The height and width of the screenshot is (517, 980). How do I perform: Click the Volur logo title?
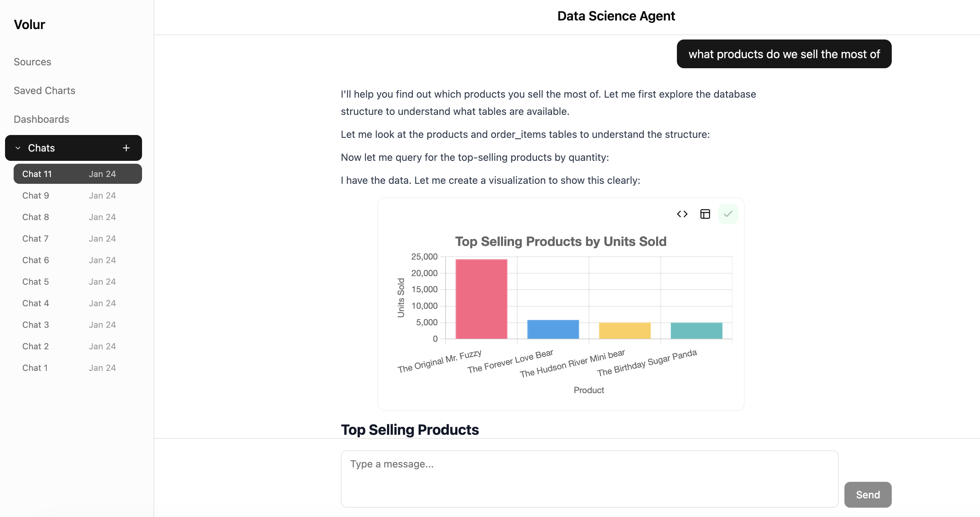[29, 25]
